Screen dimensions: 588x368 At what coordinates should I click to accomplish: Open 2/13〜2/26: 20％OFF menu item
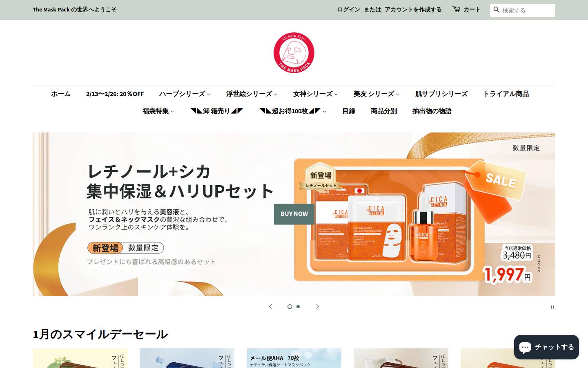[x=115, y=94]
